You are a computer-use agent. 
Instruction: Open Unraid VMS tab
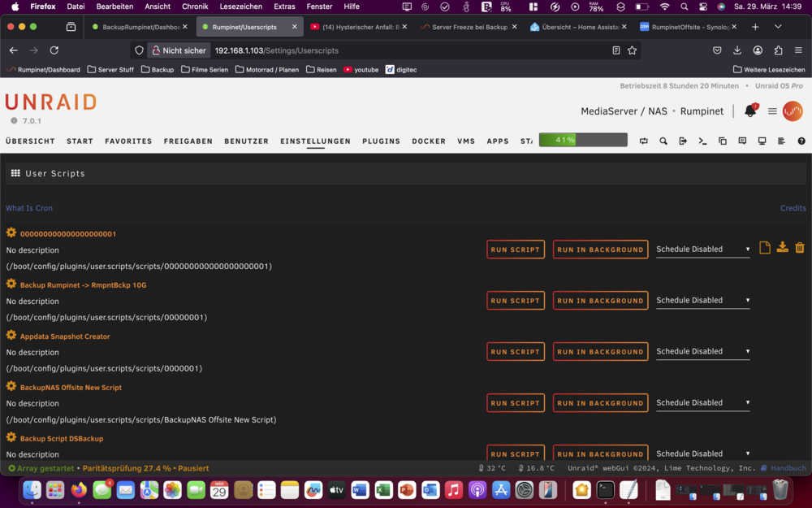466,141
